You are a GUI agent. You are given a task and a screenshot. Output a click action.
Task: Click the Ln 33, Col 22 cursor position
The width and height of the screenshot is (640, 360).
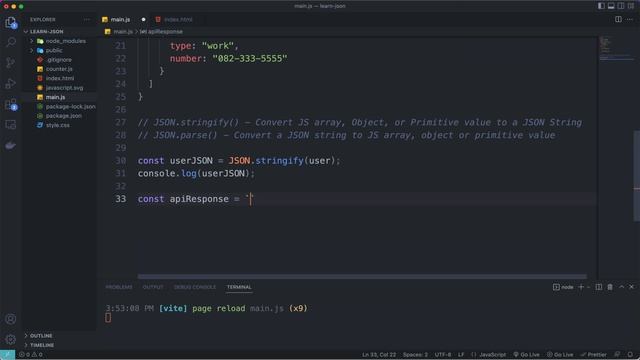(x=379, y=355)
